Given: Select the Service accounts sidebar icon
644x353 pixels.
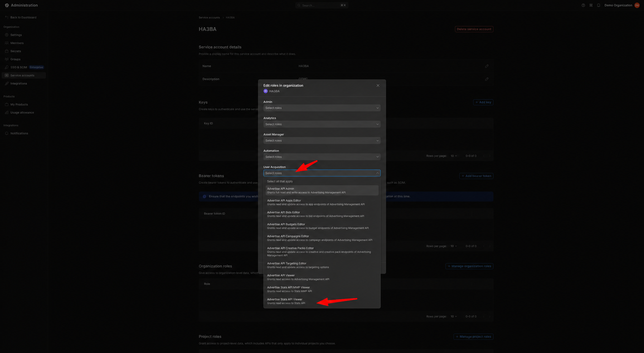Looking at the screenshot, I should (x=6, y=75).
